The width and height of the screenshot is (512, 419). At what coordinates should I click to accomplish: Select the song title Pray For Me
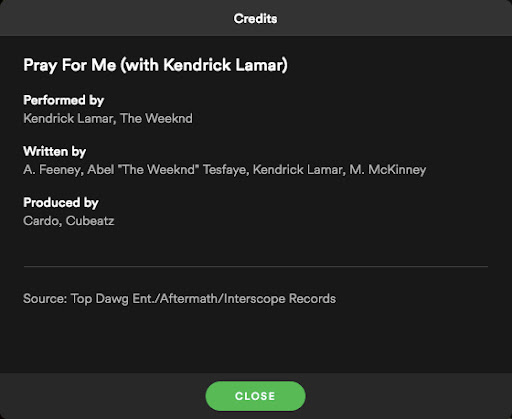(x=70, y=65)
